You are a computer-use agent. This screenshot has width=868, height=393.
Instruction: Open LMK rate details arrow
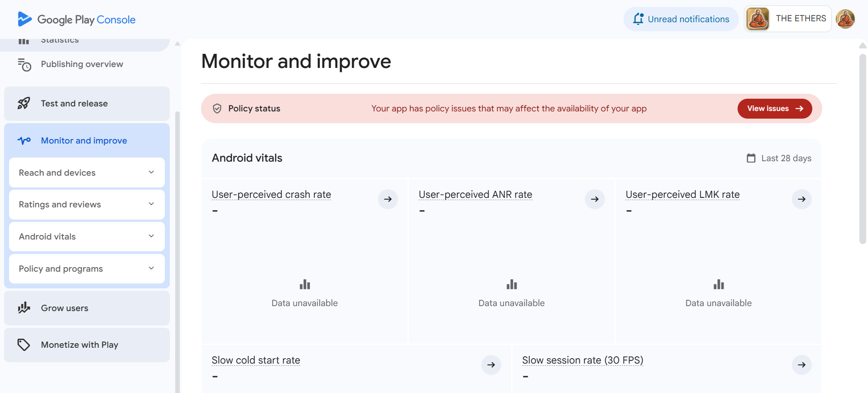[x=801, y=199]
